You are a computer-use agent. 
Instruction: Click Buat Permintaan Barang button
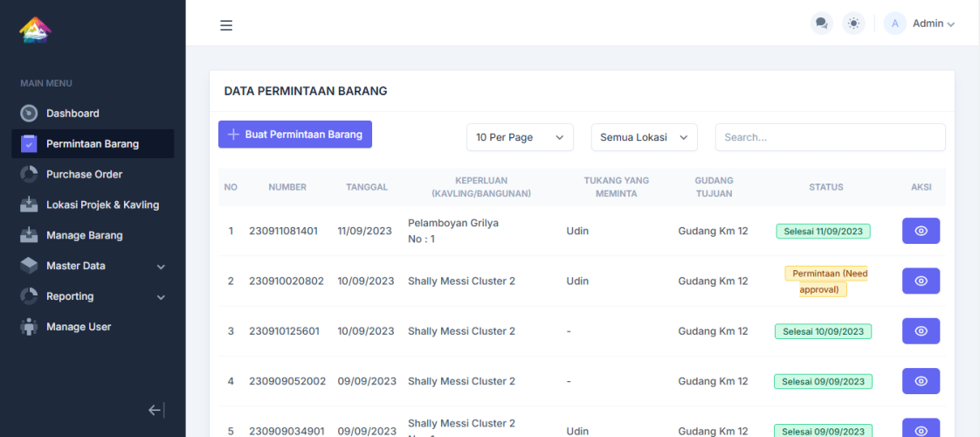coord(295,135)
